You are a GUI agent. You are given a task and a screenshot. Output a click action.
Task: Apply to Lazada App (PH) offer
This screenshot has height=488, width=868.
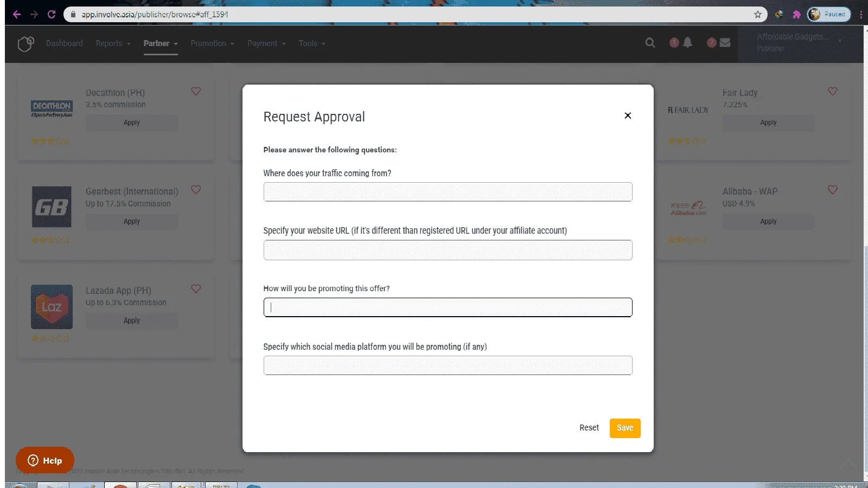[132, 320]
